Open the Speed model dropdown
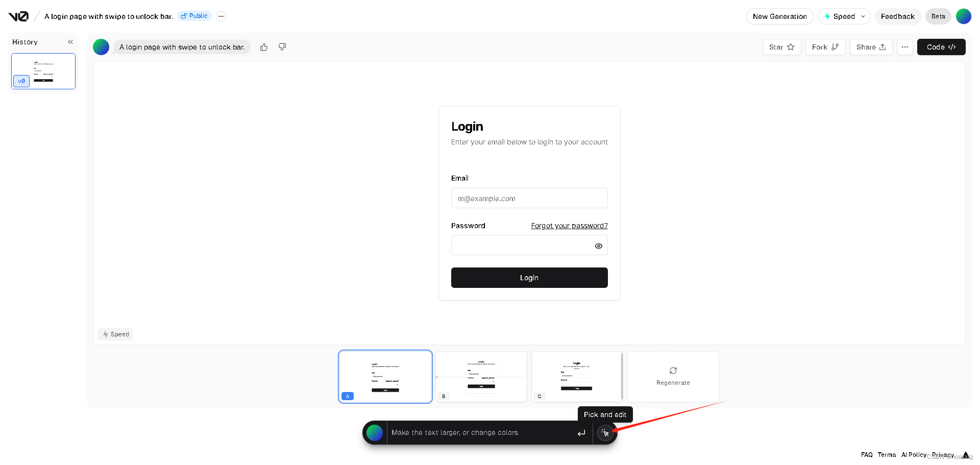The height and width of the screenshot is (465, 980). point(844,16)
